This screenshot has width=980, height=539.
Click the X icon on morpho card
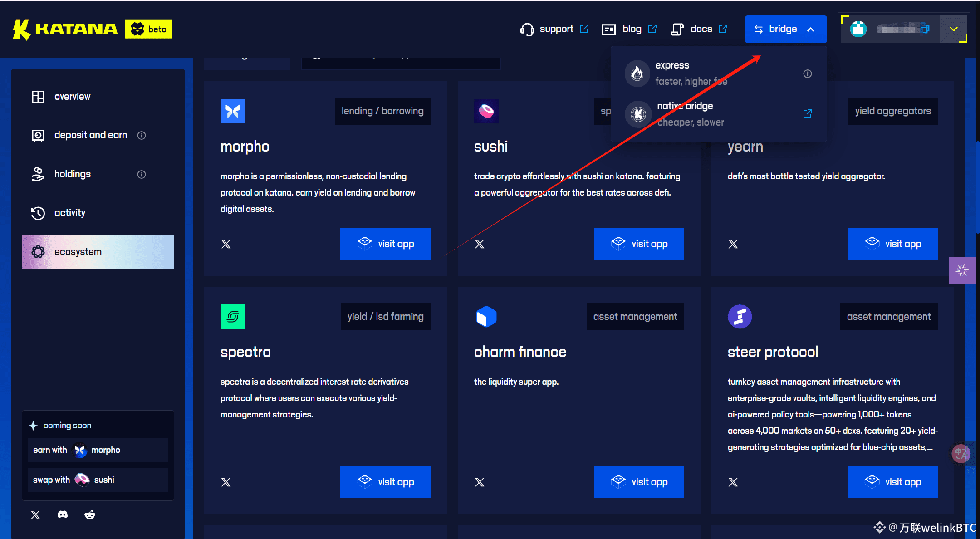click(x=226, y=244)
